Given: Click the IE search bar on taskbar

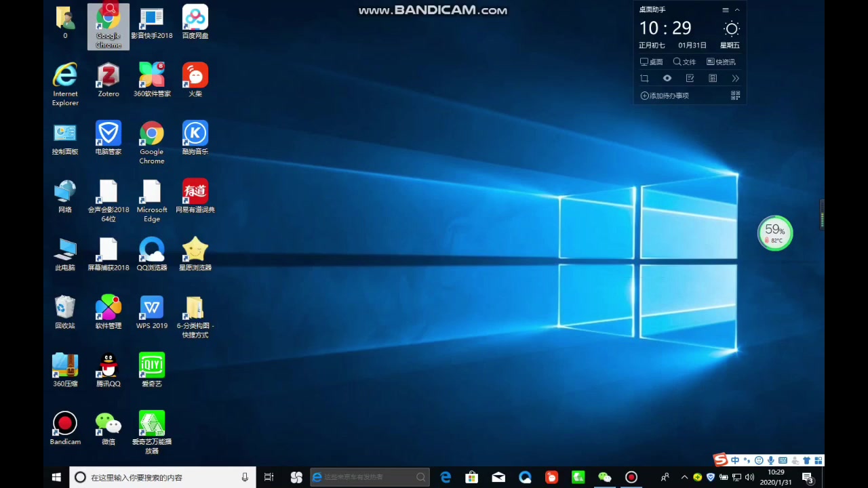Looking at the screenshot, I should coord(370,477).
